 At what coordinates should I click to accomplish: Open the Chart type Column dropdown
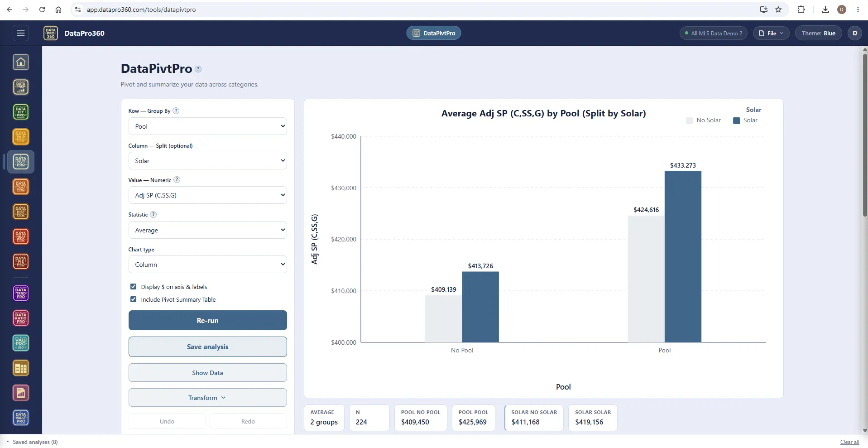coord(207,265)
